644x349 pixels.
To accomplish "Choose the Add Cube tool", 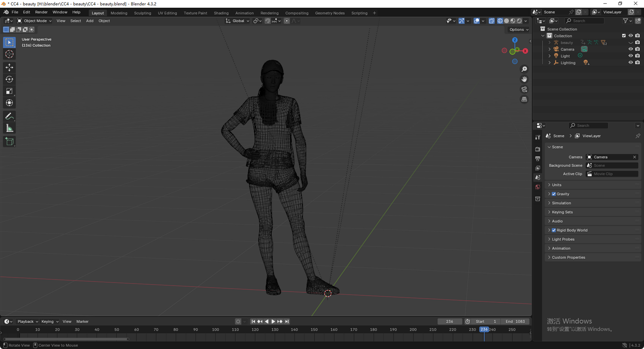I will point(9,142).
